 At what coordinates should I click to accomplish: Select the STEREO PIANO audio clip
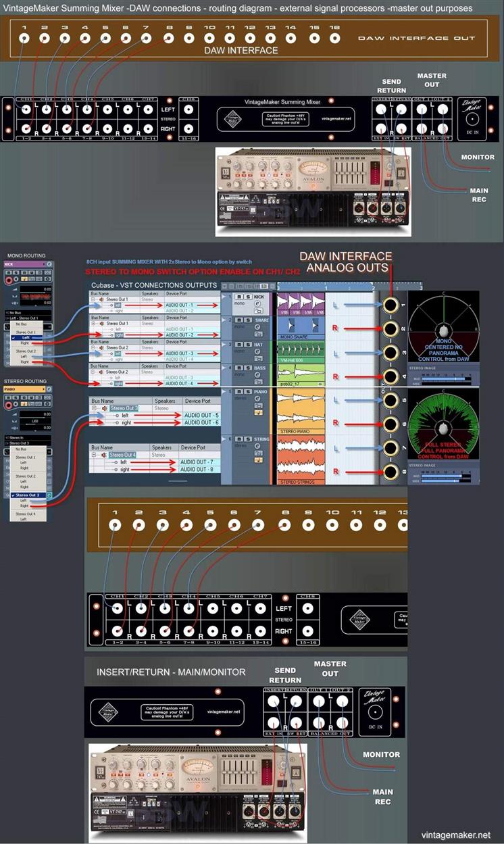click(x=301, y=411)
